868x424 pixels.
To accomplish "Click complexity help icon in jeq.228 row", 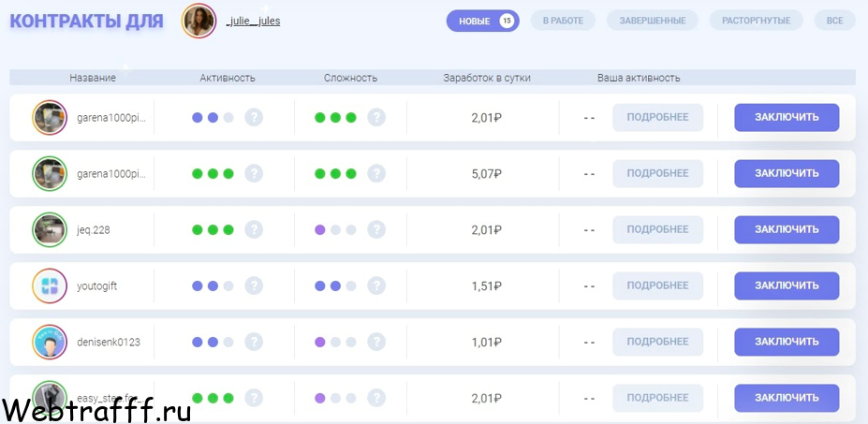I will (x=376, y=229).
